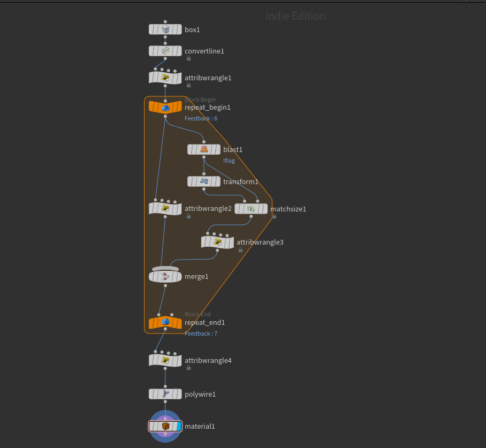Click the input connector of blast1
The image size is (486, 448).
point(204,142)
